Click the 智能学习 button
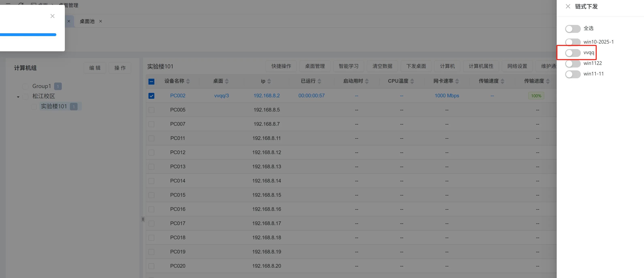 point(348,66)
